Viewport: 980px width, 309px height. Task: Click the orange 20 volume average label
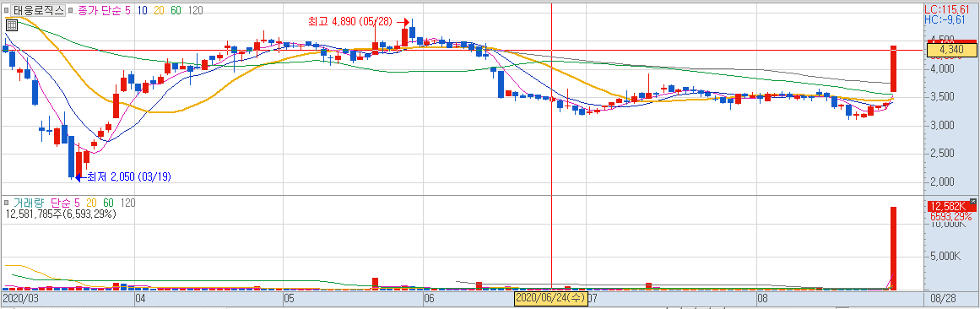coord(91,203)
